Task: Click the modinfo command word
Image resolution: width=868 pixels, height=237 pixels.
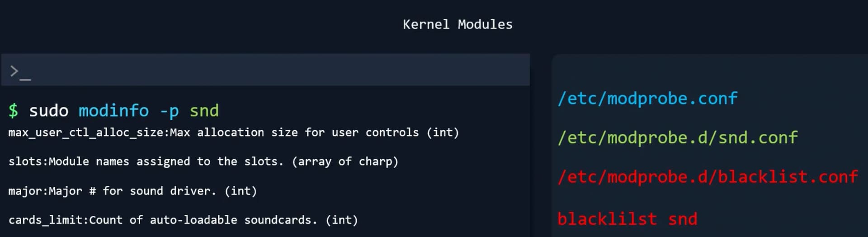Action: tap(113, 111)
